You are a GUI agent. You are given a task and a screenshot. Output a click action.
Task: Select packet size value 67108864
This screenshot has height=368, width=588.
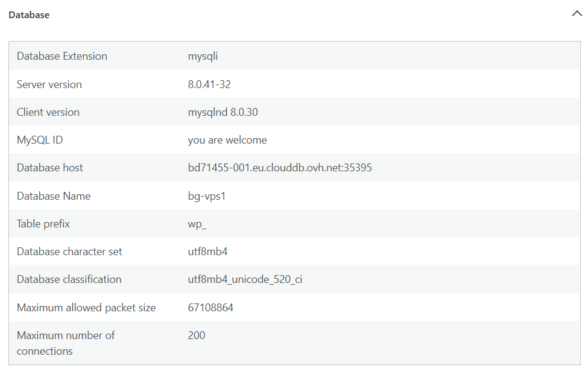click(x=210, y=308)
